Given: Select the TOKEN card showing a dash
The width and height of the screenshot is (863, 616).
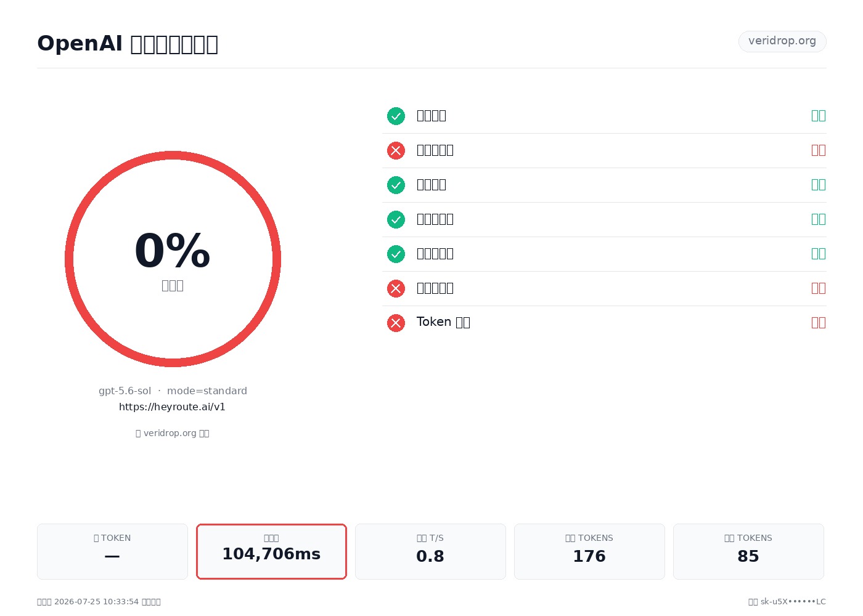Looking at the screenshot, I should [112, 551].
